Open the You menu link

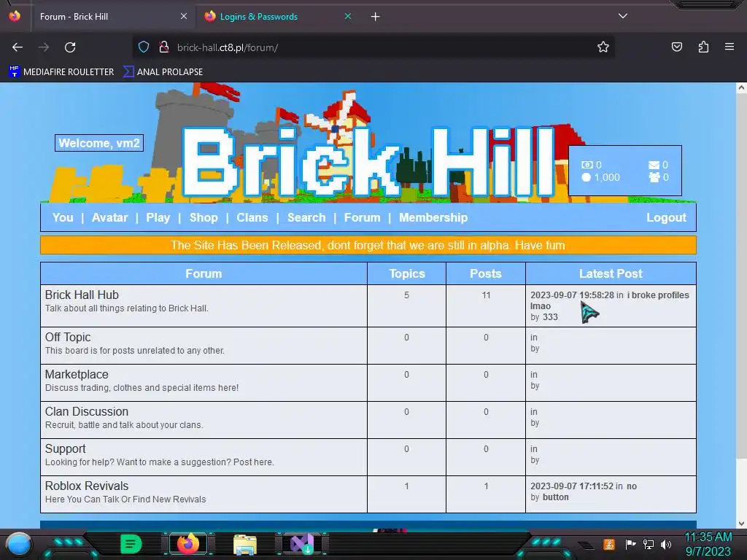(63, 217)
